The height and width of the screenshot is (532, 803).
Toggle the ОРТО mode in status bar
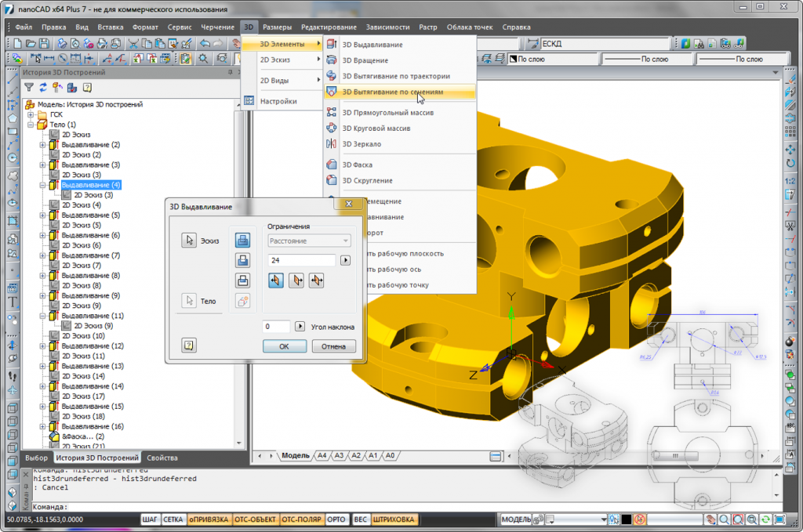pos(336,519)
